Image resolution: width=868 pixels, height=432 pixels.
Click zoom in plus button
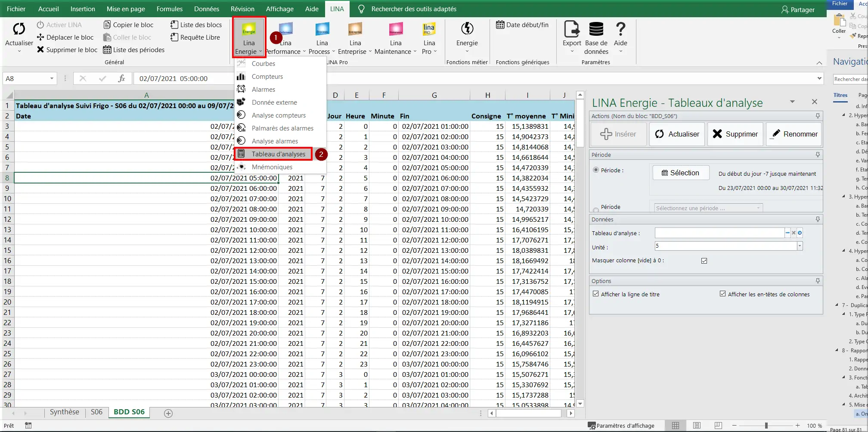(797, 426)
